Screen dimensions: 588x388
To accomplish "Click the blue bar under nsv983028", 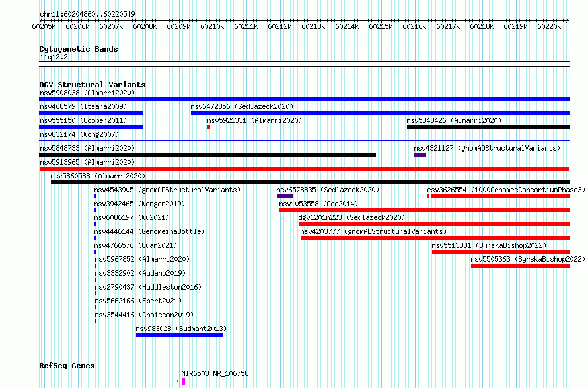I will (180, 335).
